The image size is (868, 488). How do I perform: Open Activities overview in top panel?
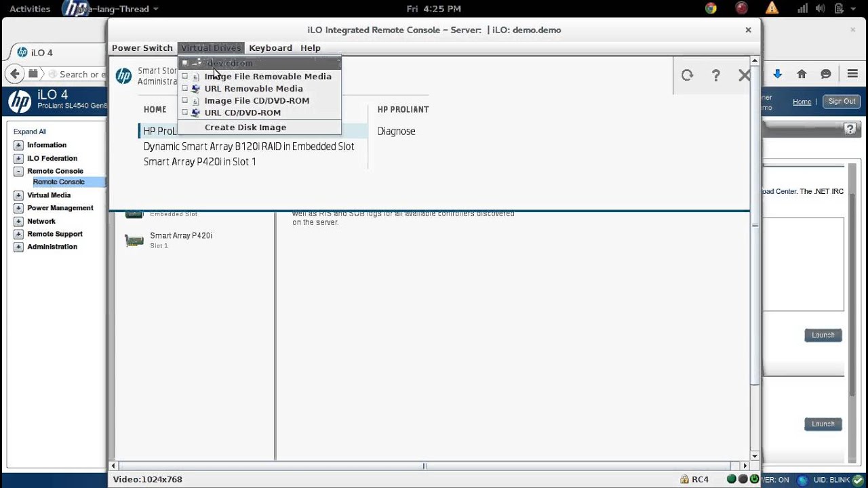point(30,9)
